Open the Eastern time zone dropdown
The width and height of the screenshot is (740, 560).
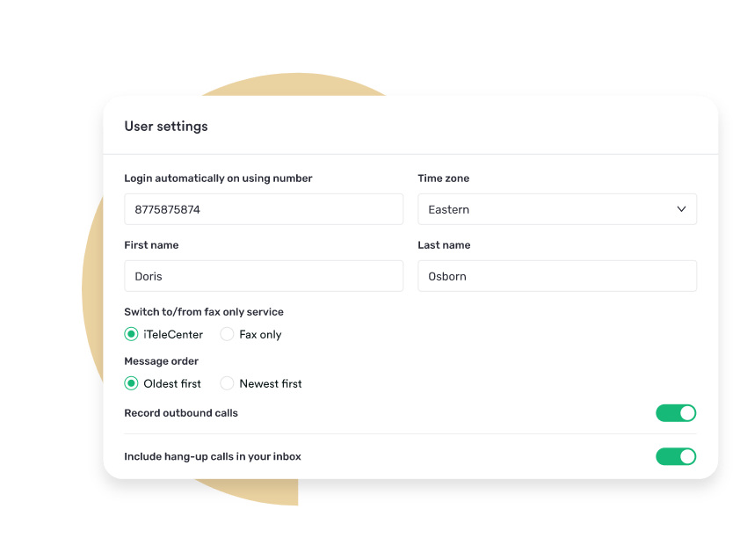tap(557, 209)
